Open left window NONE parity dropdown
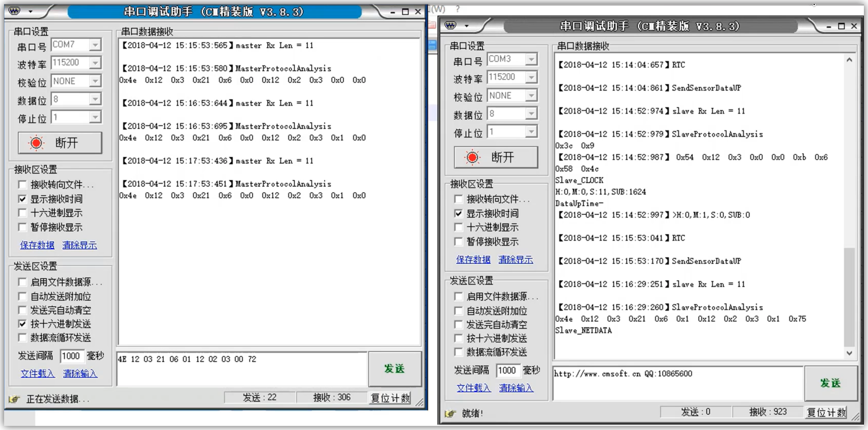This screenshot has height=430, width=868. tap(95, 81)
